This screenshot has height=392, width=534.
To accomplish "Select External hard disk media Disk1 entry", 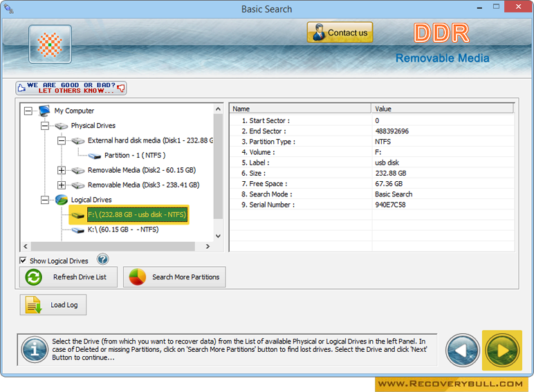I will [x=150, y=140].
